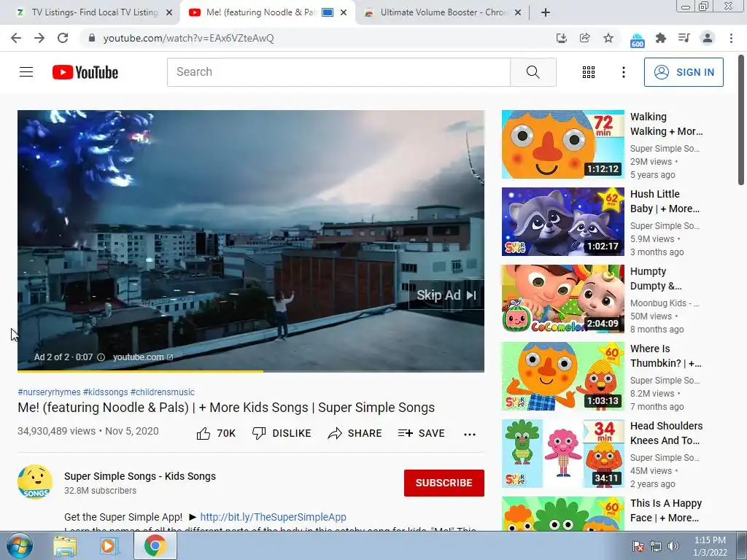The width and height of the screenshot is (747, 560).
Task: Open the YouTube apps grid
Action: pos(589,72)
